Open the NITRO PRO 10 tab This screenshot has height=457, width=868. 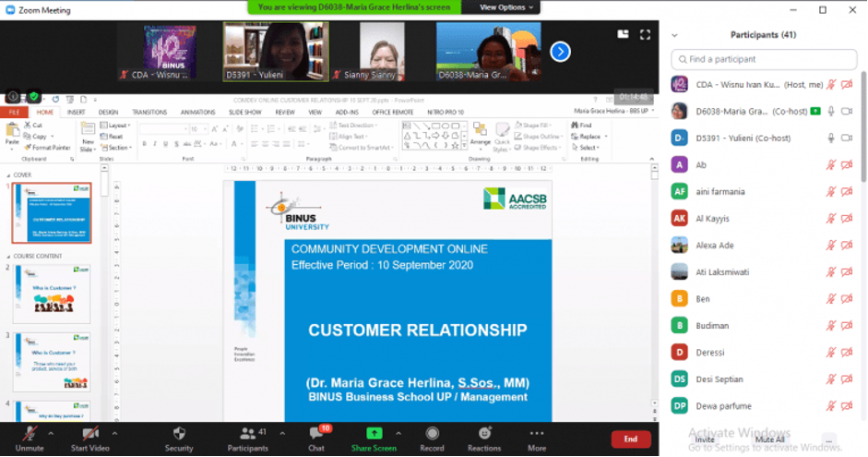tap(446, 112)
